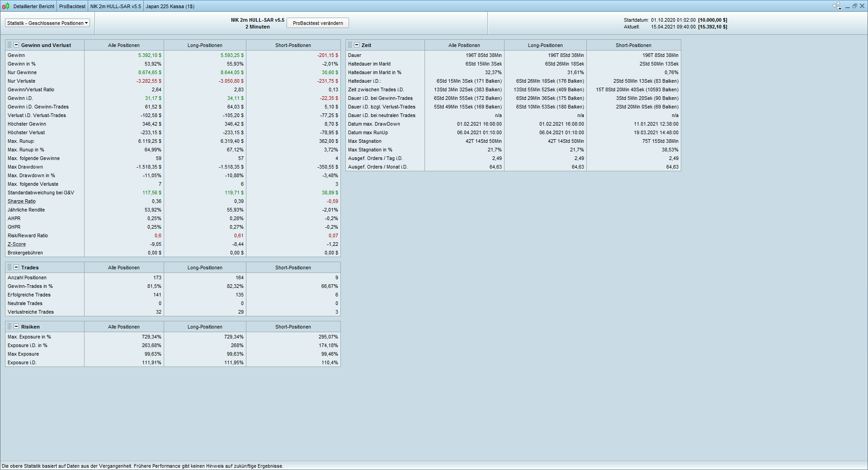868x470 pixels.
Task: Grab the Gewinn und Verlust panel drag handle
Action: pos(9,45)
